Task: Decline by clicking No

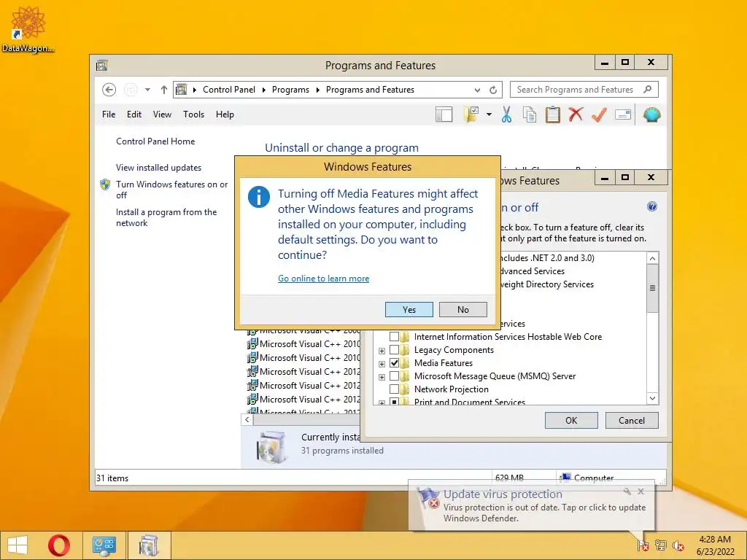Action: click(x=462, y=309)
